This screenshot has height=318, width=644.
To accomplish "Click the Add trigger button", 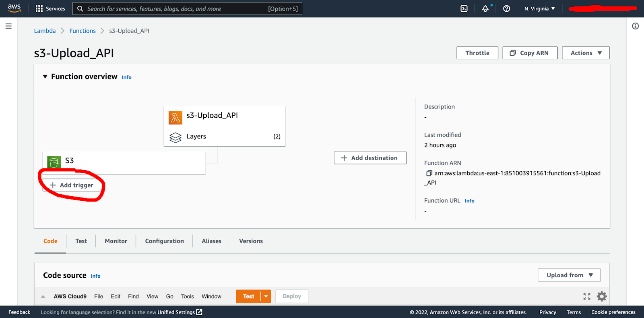I will pyautogui.click(x=72, y=185).
